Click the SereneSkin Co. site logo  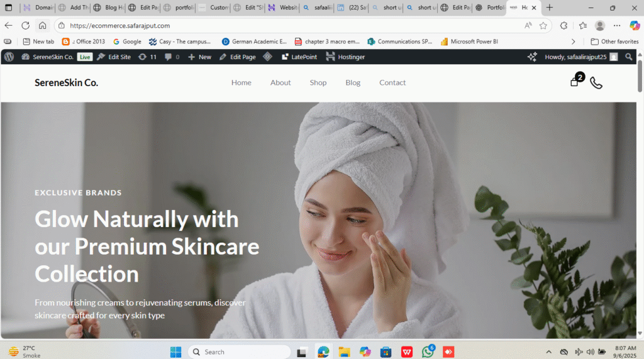click(66, 82)
